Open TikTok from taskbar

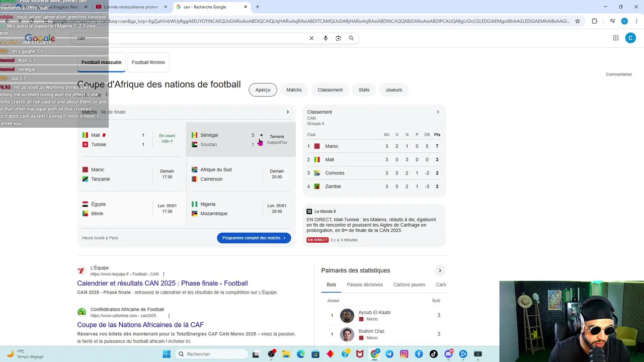434,354
